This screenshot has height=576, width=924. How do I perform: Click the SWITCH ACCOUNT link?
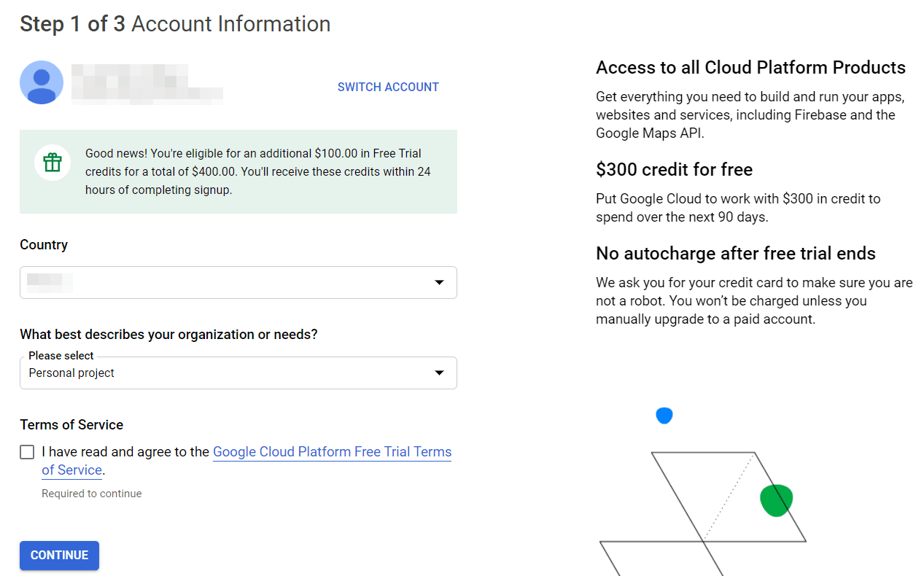pos(388,87)
